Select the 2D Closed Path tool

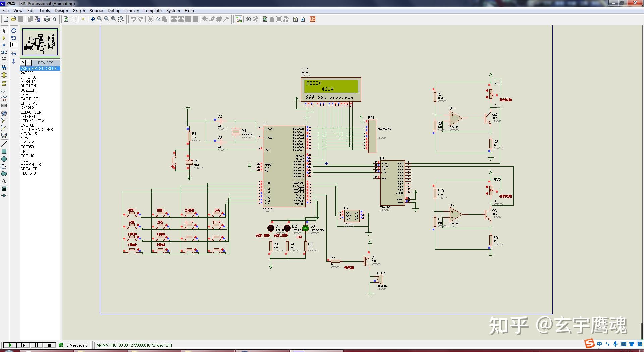4,174
